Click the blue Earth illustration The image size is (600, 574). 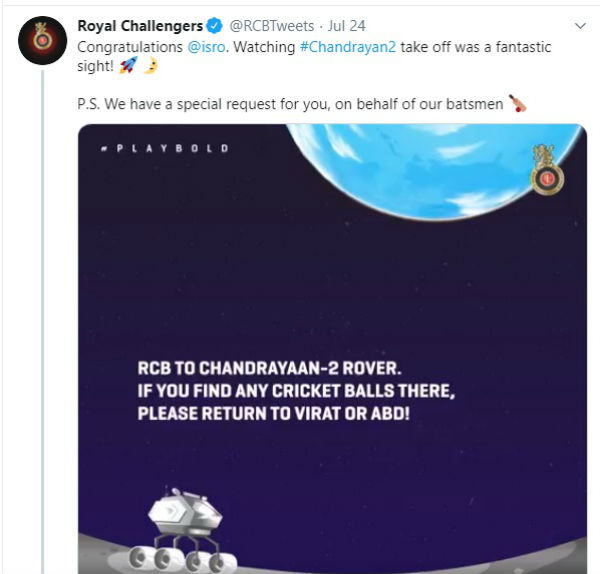tap(440, 168)
